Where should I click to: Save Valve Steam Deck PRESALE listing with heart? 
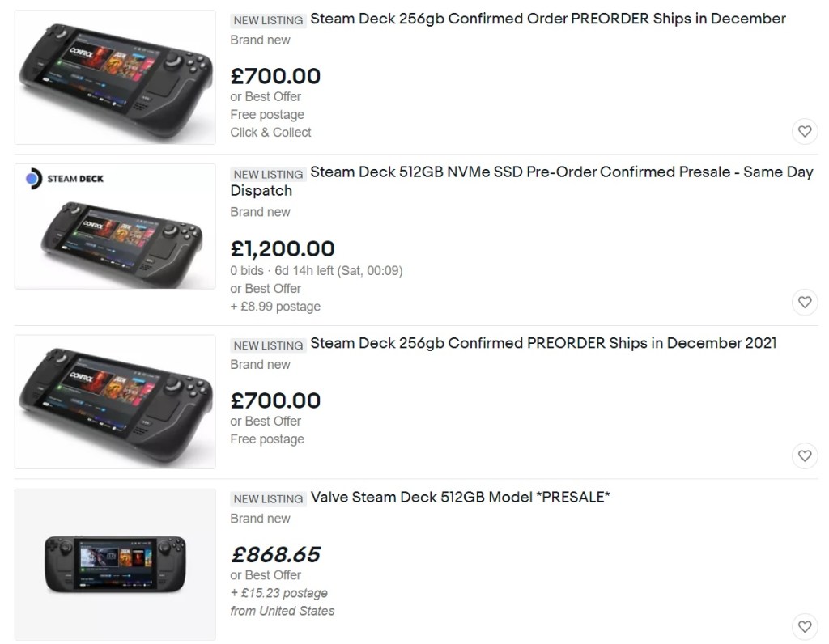point(804,625)
